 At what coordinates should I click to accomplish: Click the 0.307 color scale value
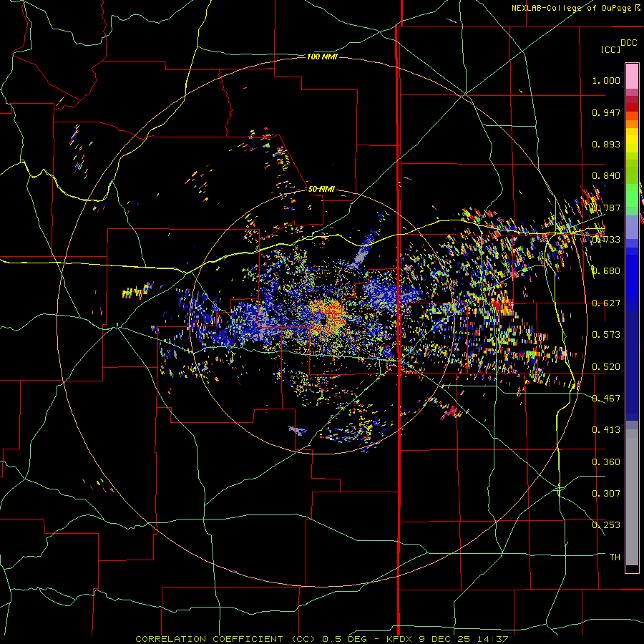click(x=606, y=494)
